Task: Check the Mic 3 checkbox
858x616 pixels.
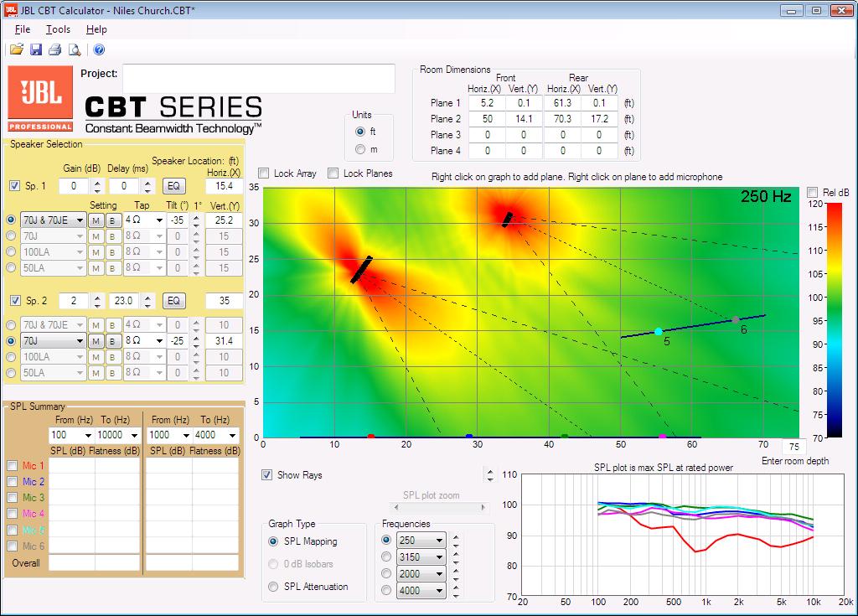Action: coord(13,497)
